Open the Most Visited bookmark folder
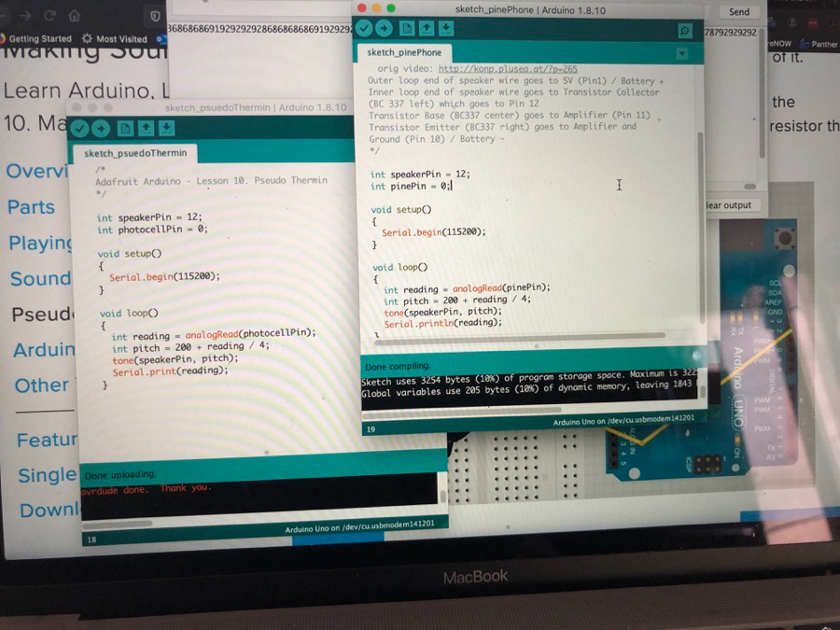Image resolution: width=840 pixels, height=630 pixels. pos(115,38)
